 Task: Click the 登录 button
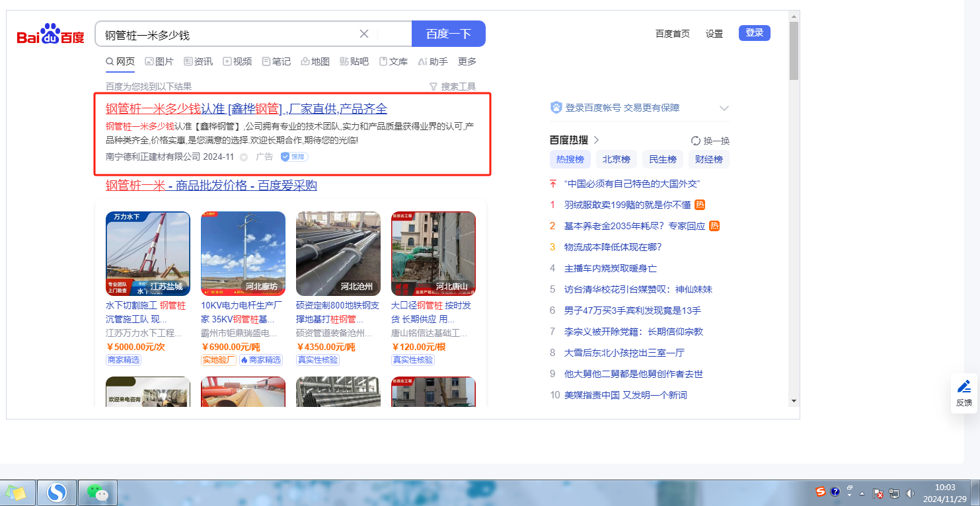click(755, 33)
